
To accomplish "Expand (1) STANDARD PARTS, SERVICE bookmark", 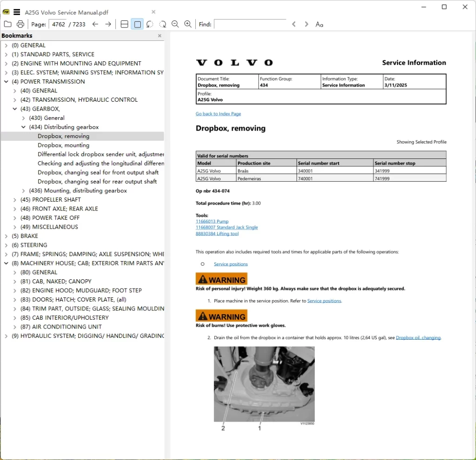I will point(6,55).
